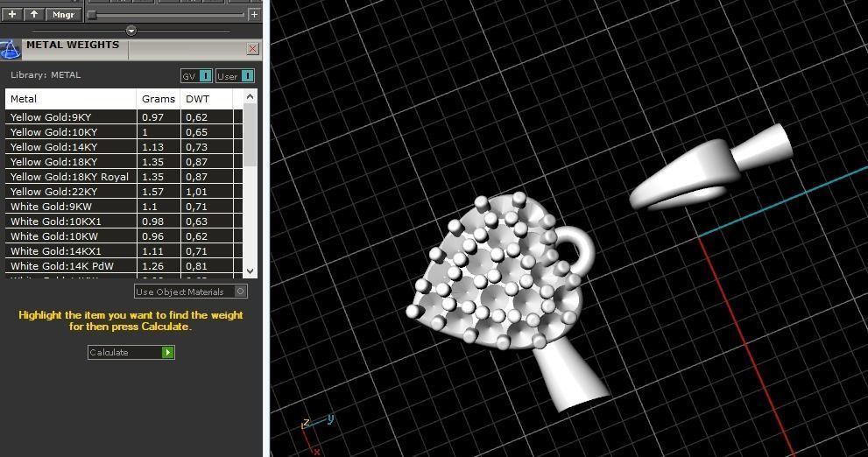Viewport: 868px width, 457px height.
Task: Select the White Gold:14KX1 row
Action: tap(124, 251)
